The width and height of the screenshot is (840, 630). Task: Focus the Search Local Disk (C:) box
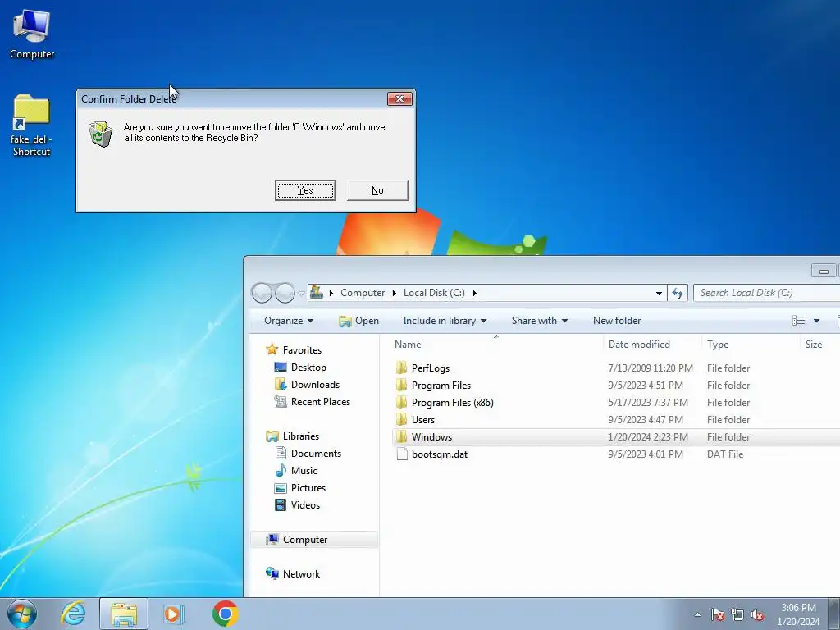tap(766, 293)
